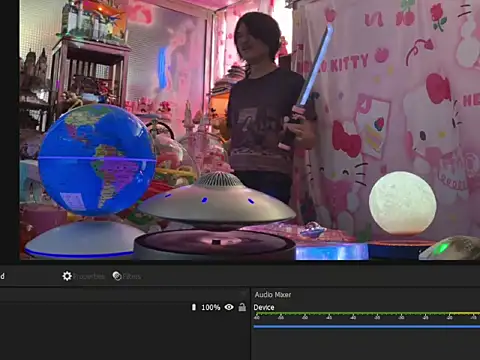Image resolution: width=480 pixels, height=360 pixels.
Task: Toggle the source lock padlock icon
Action: [242, 307]
